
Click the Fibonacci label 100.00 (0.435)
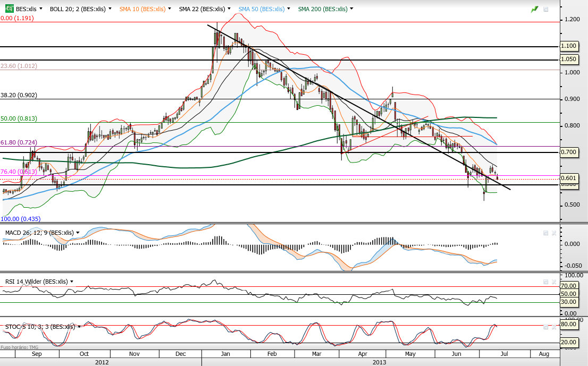tap(21, 219)
